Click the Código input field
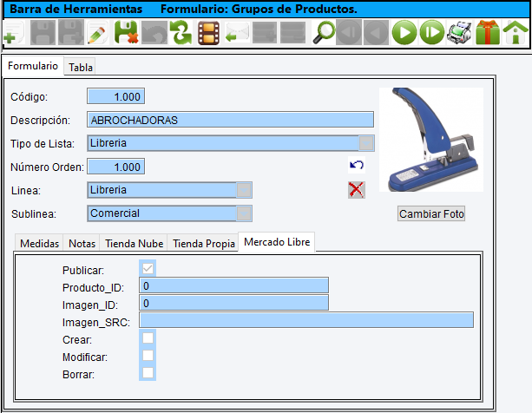The image size is (532, 413). pyautogui.click(x=115, y=96)
